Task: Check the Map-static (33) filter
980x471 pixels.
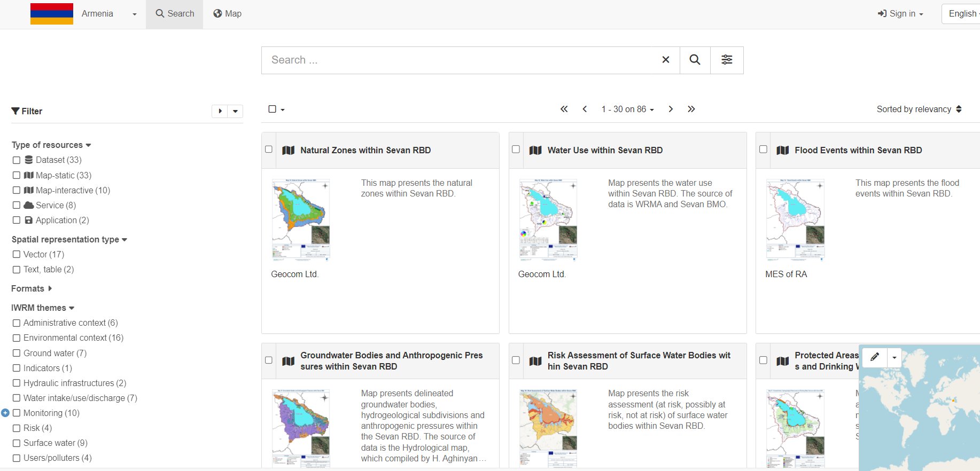Action: (17, 175)
